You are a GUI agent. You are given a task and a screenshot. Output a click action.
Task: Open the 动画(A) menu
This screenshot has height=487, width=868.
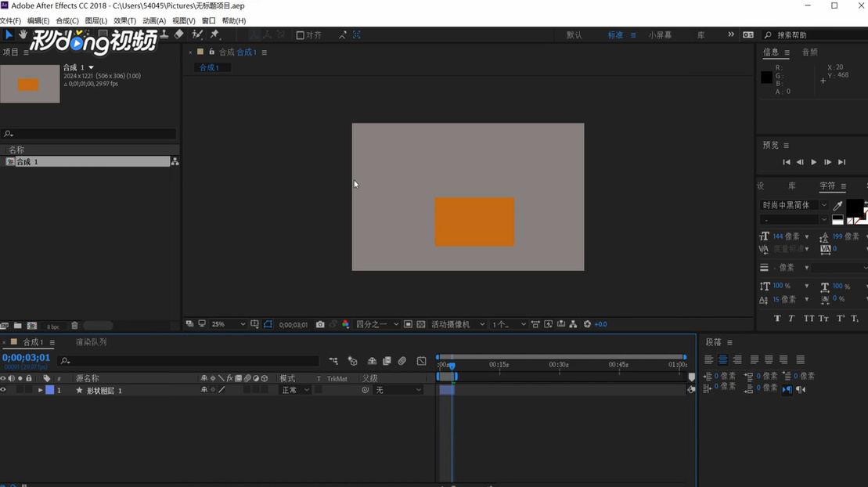(154, 20)
